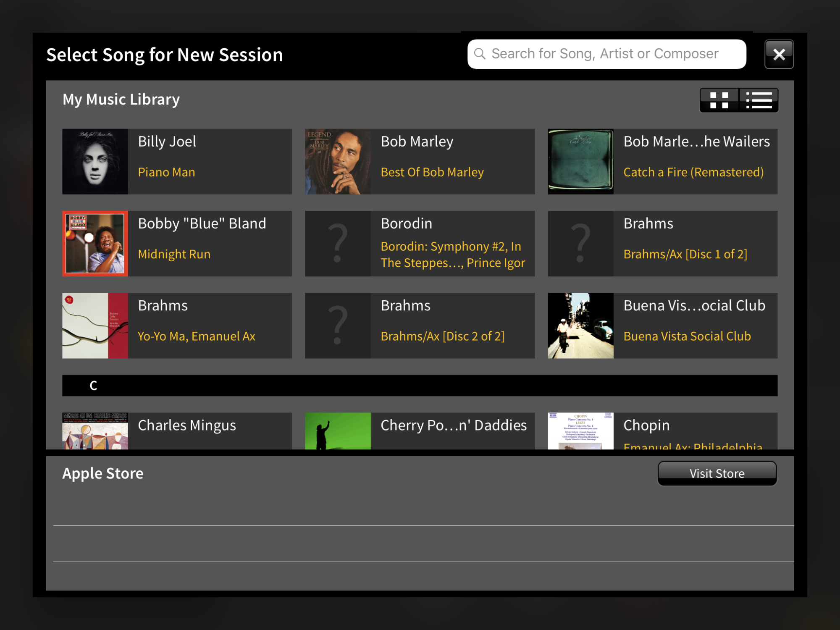Open Buena Vista Social Club album cover
Image resolution: width=840 pixels, height=630 pixels.
[x=580, y=325]
